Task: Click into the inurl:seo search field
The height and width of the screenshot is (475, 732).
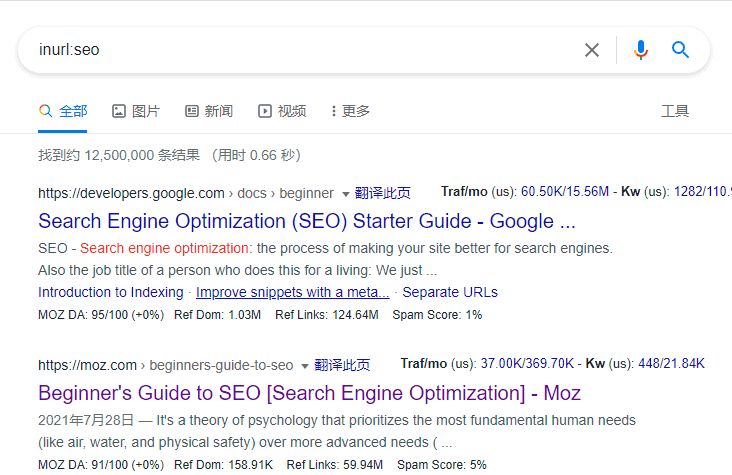Action: point(300,50)
